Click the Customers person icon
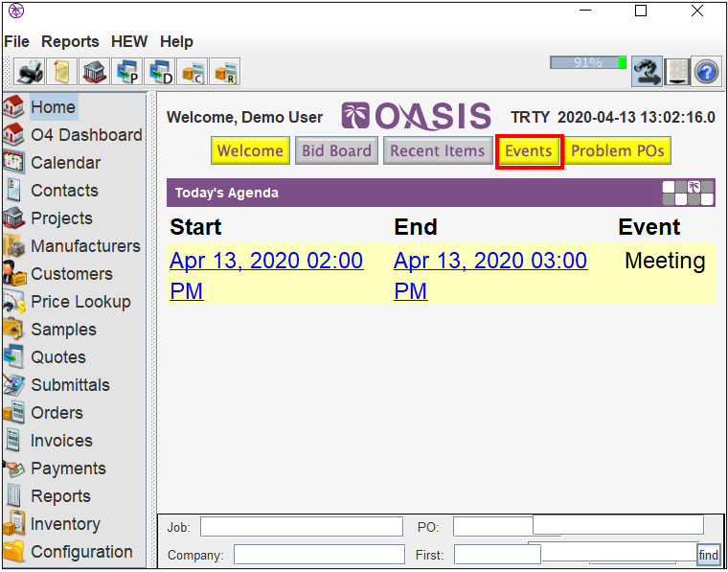728x572 pixels. click(13, 273)
